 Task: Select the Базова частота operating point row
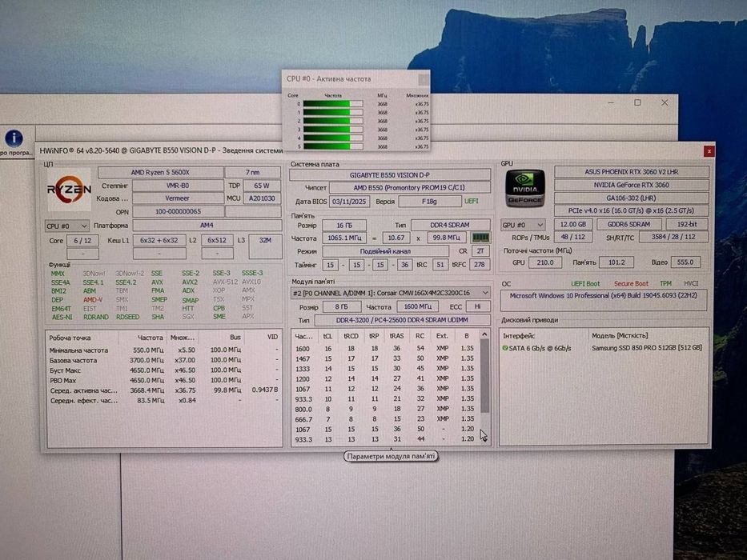click(164, 360)
